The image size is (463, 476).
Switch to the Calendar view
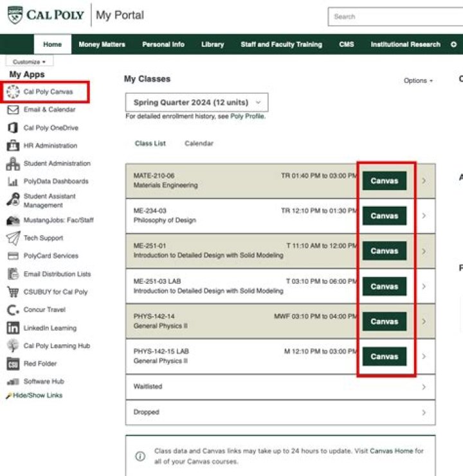199,143
